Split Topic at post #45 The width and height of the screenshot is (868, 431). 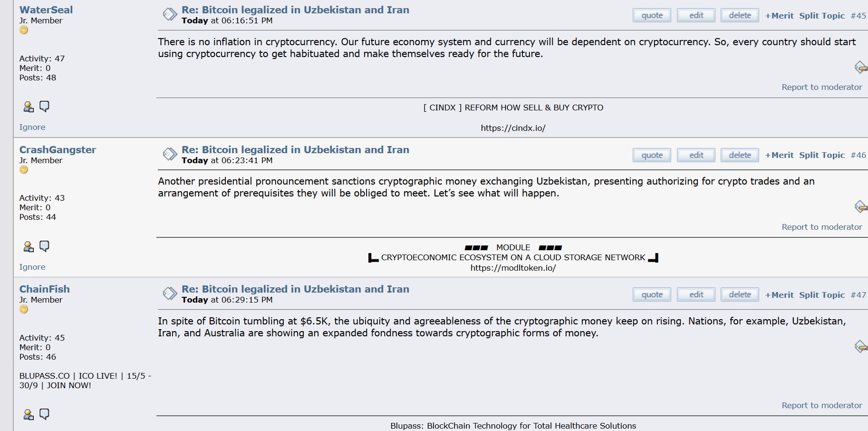click(822, 15)
